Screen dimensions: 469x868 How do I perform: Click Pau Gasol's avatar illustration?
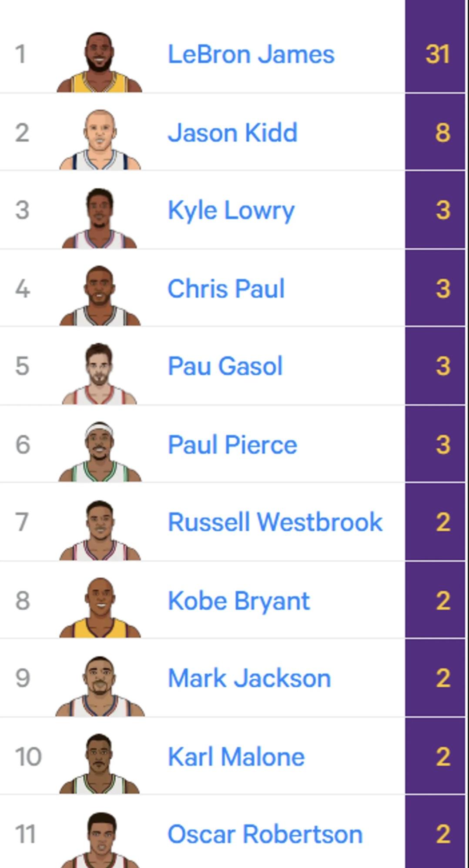click(x=99, y=374)
